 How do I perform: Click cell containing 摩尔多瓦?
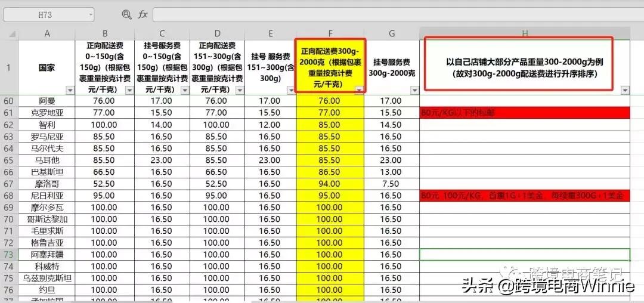tap(47, 208)
